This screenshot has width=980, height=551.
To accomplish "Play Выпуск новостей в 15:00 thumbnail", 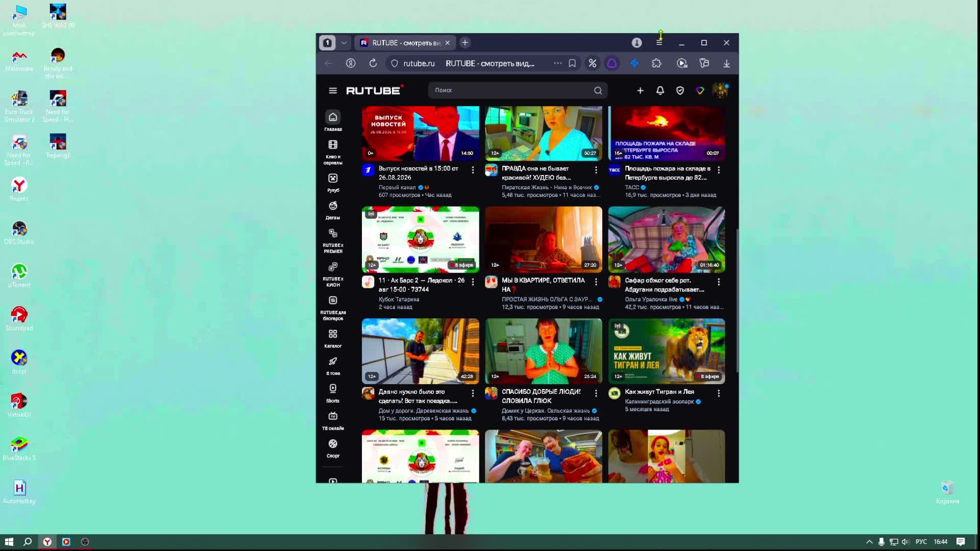I will [421, 133].
